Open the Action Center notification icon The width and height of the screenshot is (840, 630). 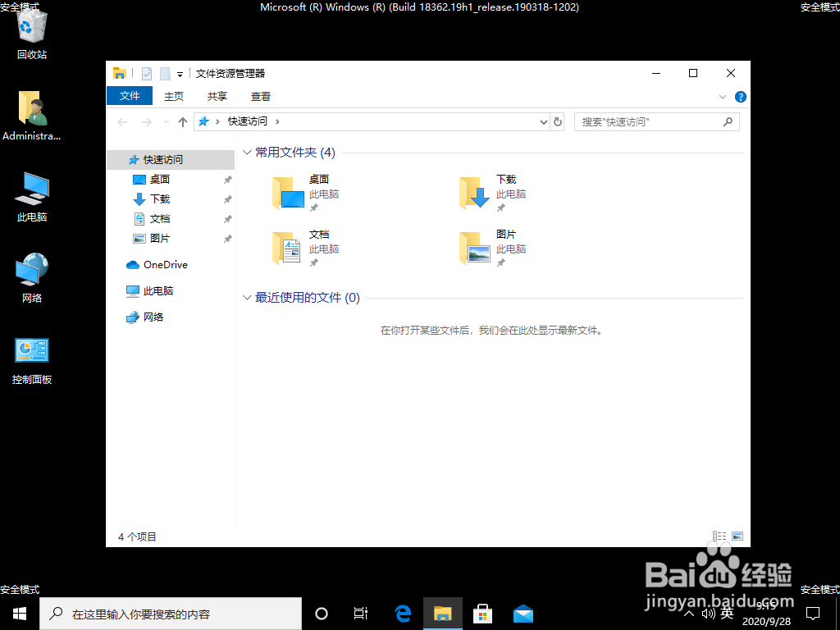pyautogui.click(x=813, y=614)
